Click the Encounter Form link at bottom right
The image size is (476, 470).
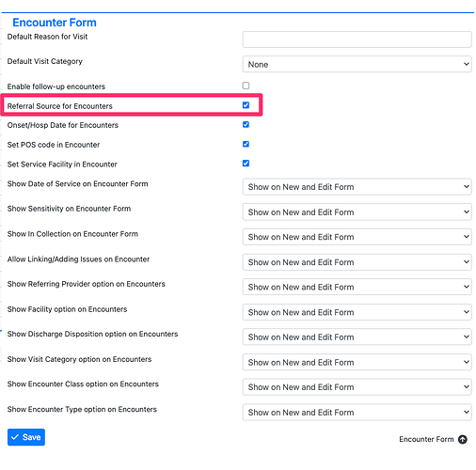(x=426, y=439)
